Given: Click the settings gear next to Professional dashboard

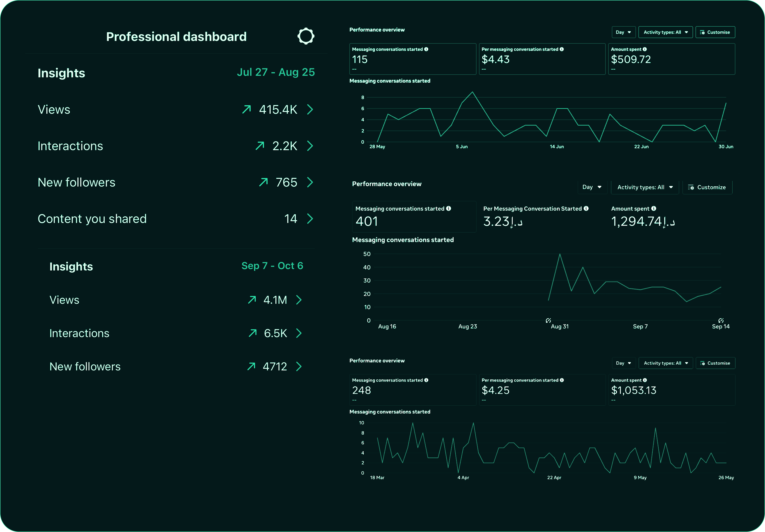Looking at the screenshot, I should coord(306,36).
